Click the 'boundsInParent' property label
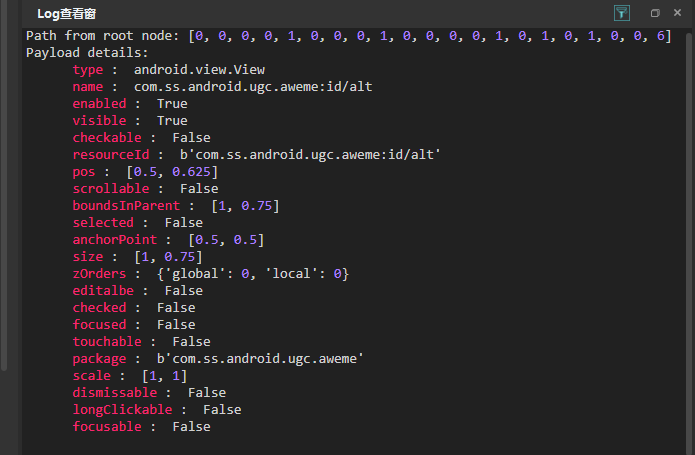695x455 pixels. pyautogui.click(x=126, y=206)
